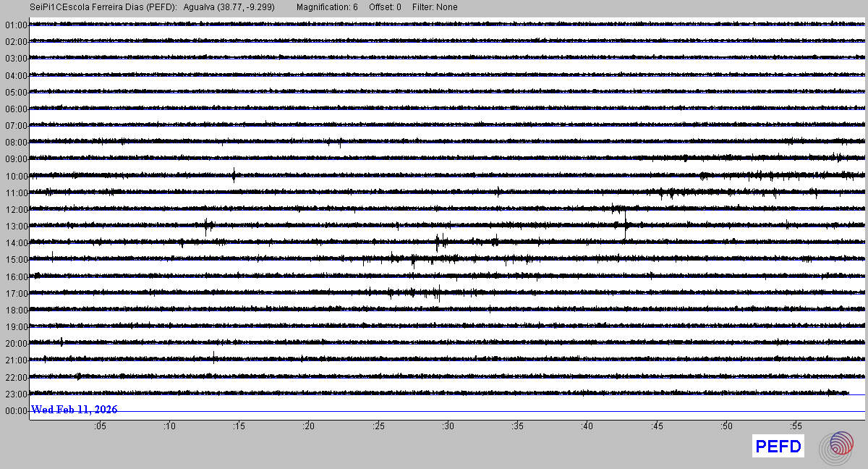
Task: Click the :15 minute axis tick
Action: coord(239,427)
